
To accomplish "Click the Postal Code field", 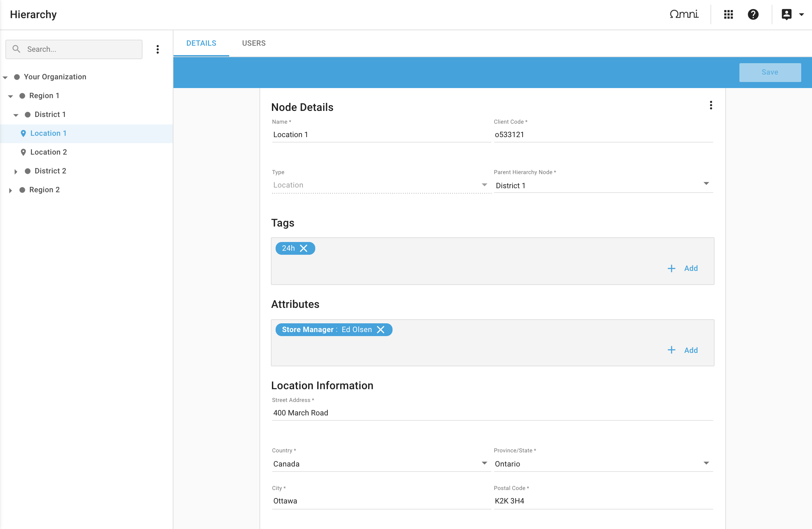I will pyautogui.click(x=603, y=501).
